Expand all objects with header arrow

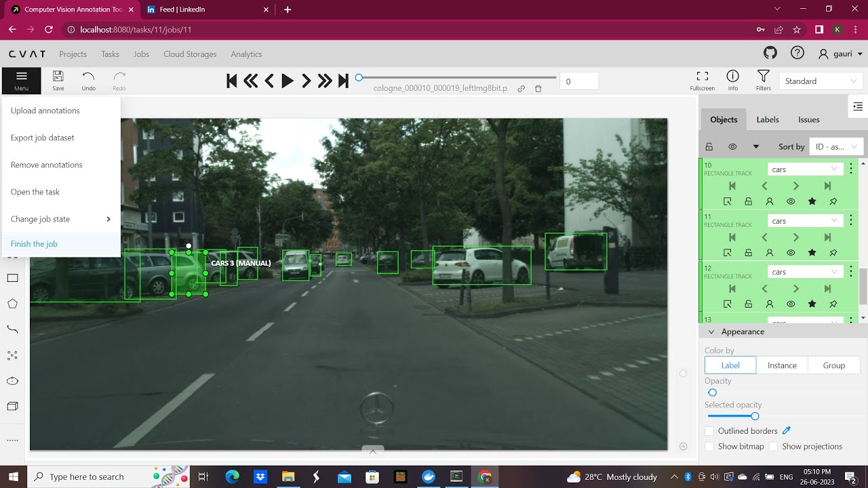point(755,146)
